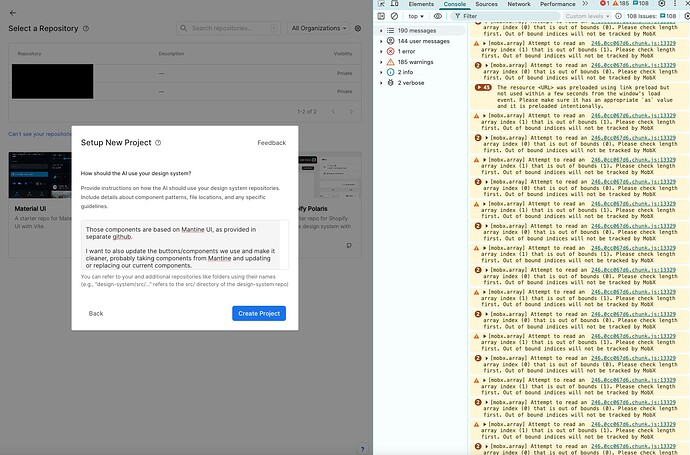Focus console Filter input

pyautogui.click(x=505, y=16)
